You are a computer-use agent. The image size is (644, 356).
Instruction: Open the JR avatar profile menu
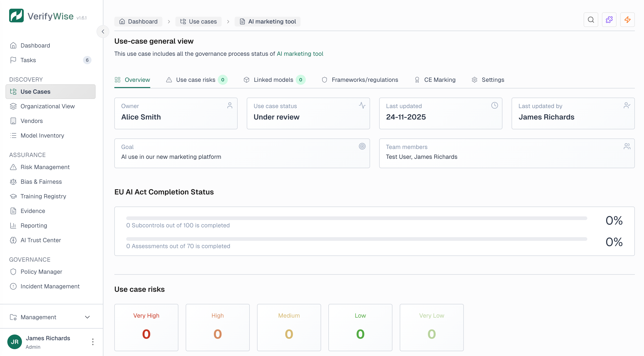[14, 342]
